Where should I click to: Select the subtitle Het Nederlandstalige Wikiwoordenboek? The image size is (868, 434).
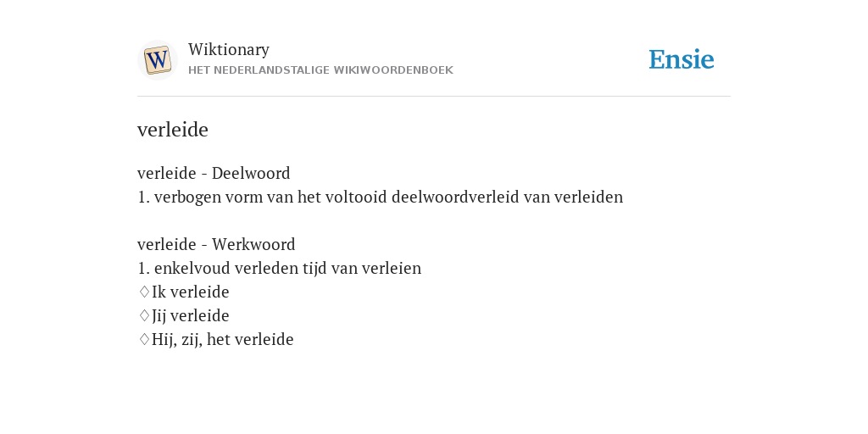coord(320,70)
